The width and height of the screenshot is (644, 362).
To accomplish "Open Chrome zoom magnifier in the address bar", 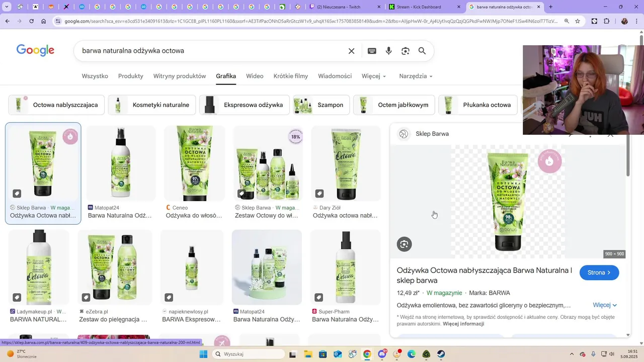I will click(567, 21).
